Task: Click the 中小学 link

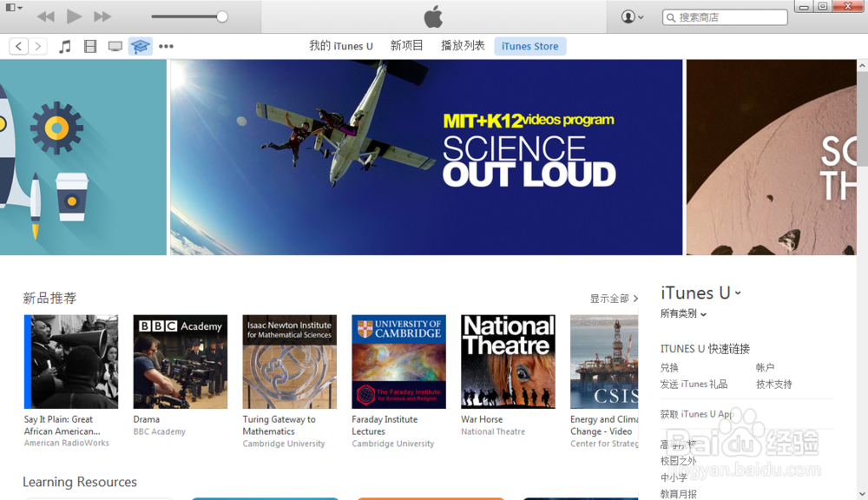Action: tap(674, 477)
